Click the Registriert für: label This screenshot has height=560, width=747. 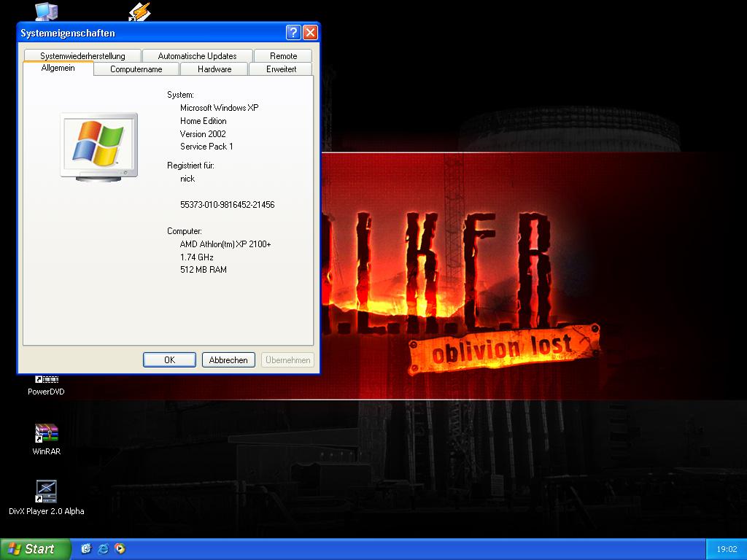click(190, 166)
